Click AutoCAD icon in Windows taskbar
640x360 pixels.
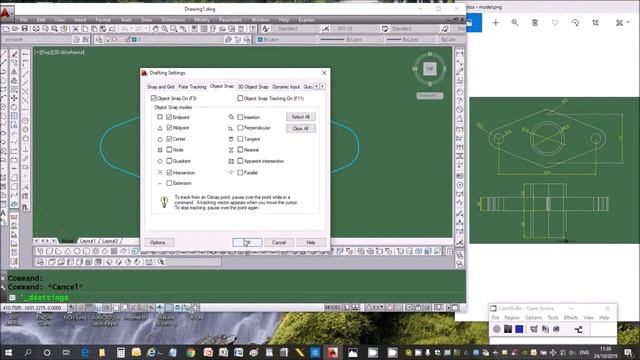tap(333, 352)
